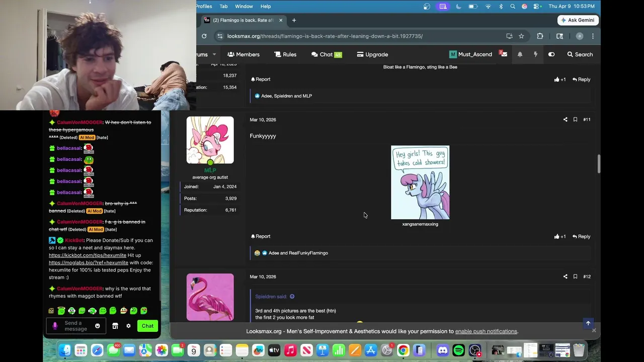Viewport: 644px width, 362px height.
Task: Close the Flamingo is back tab
Action: (281, 20)
